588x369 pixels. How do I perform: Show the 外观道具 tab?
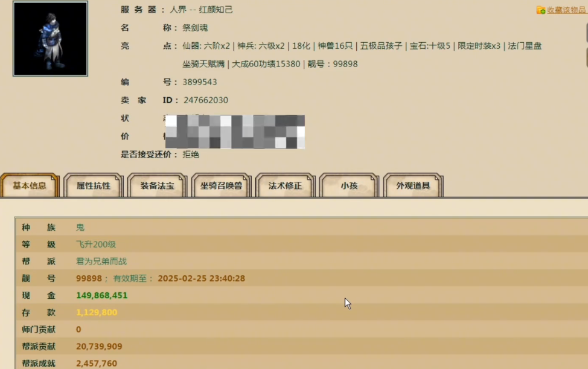pos(413,186)
